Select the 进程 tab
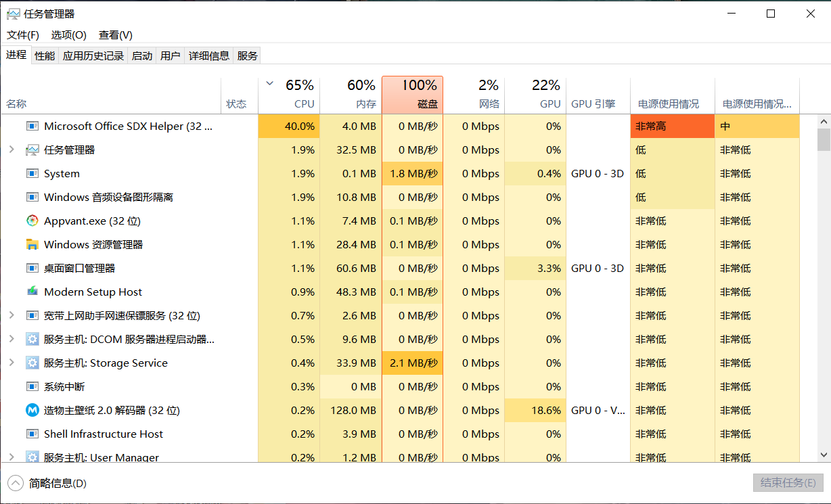 16,55
